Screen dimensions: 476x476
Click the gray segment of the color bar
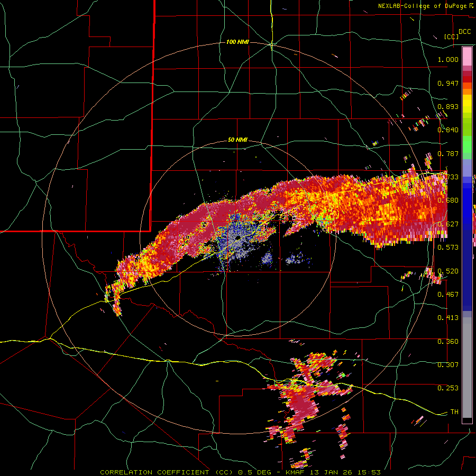pyautogui.click(x=467, y=368)
